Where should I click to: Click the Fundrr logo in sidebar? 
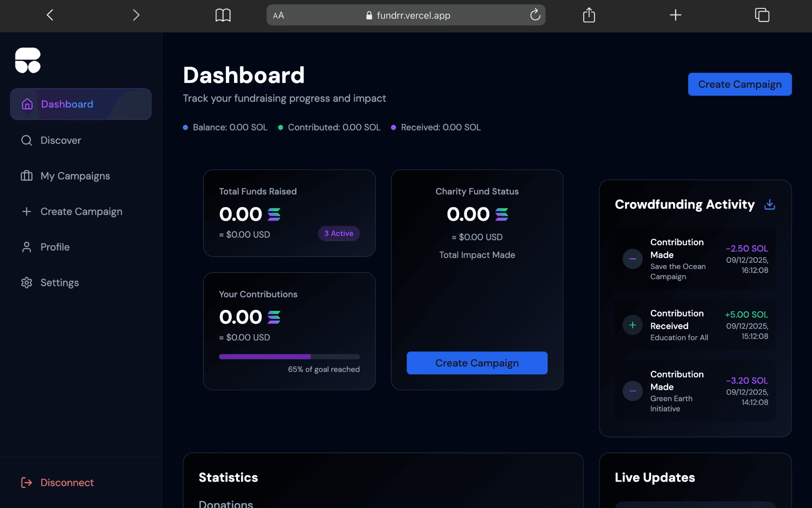pos(28,60)
